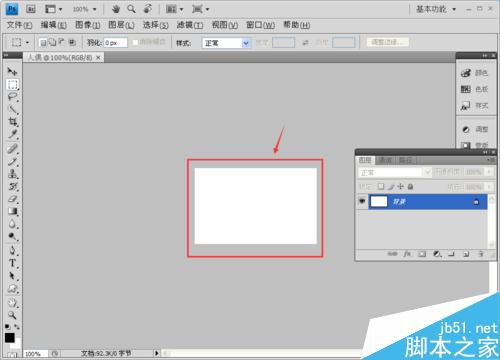This screenshot has height=360, width=500.
Task: Choose Intersect with Selection mode
Action: (x=72, y=43)
